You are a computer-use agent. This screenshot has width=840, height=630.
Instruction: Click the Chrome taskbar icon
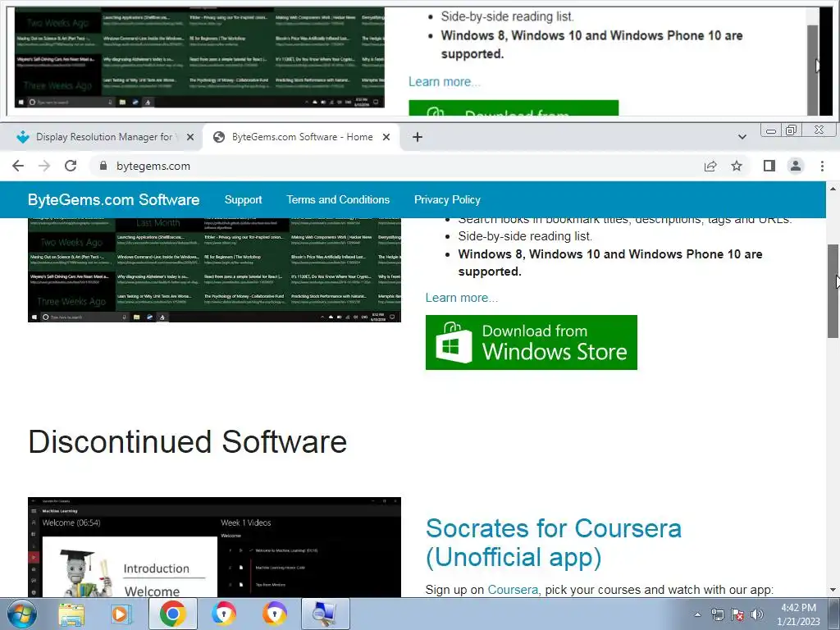coord(172,614)
